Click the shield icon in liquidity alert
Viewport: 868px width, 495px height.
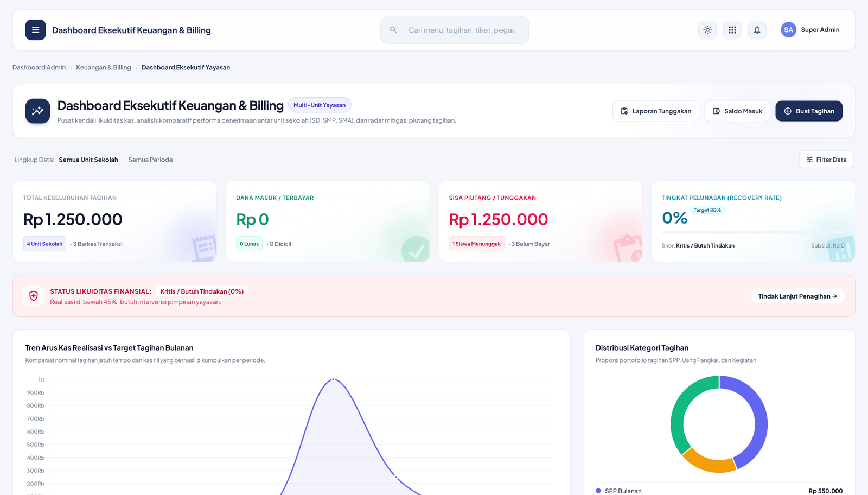(34, 296)
